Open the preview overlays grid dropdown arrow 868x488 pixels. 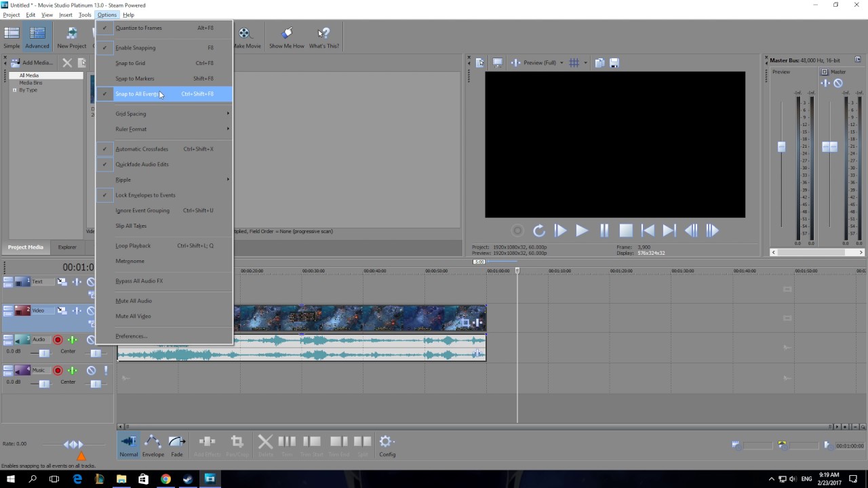(585, 63)
